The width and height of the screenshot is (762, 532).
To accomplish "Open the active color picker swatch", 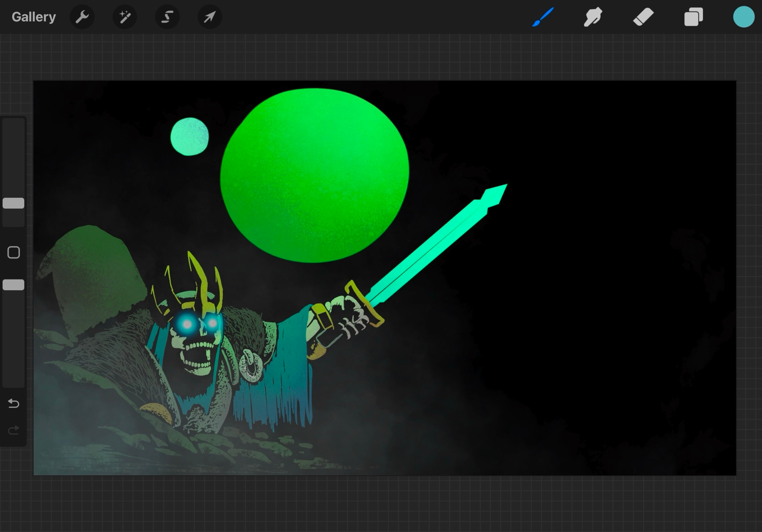I will coord(744,17).
